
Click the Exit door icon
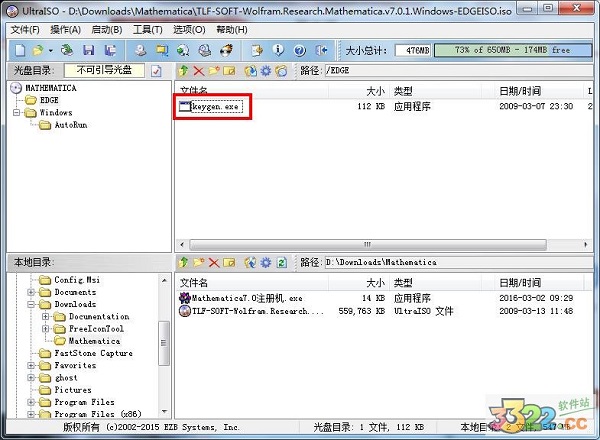321,50
